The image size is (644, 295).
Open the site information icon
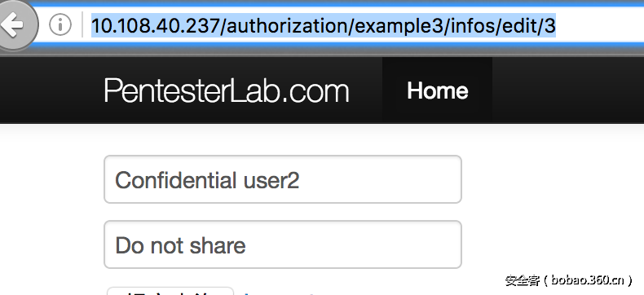point(60,25)
